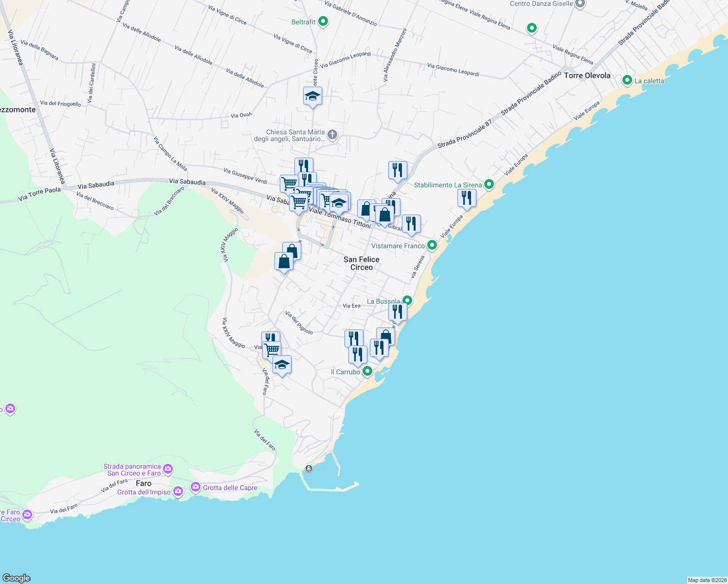Select the Grotta dell'Impiso marker
The height and width of the screenshot is (584, 728).
(178, 492)
